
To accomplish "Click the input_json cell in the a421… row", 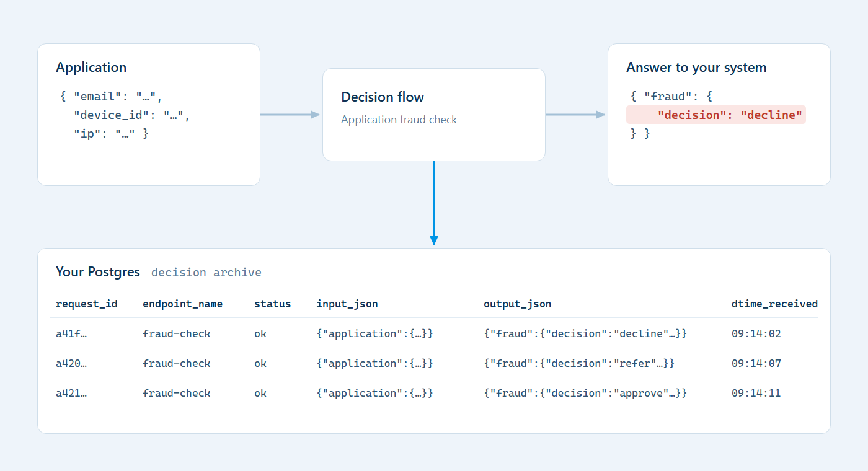I will point(374,393).
